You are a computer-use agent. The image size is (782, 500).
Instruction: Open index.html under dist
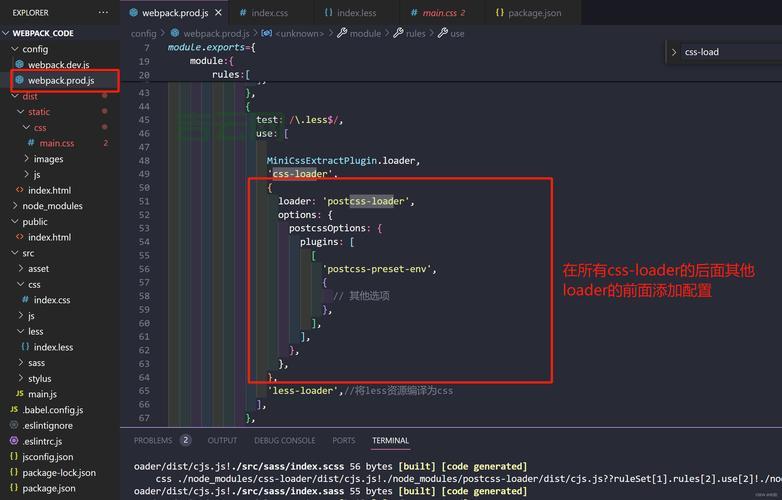49,190
